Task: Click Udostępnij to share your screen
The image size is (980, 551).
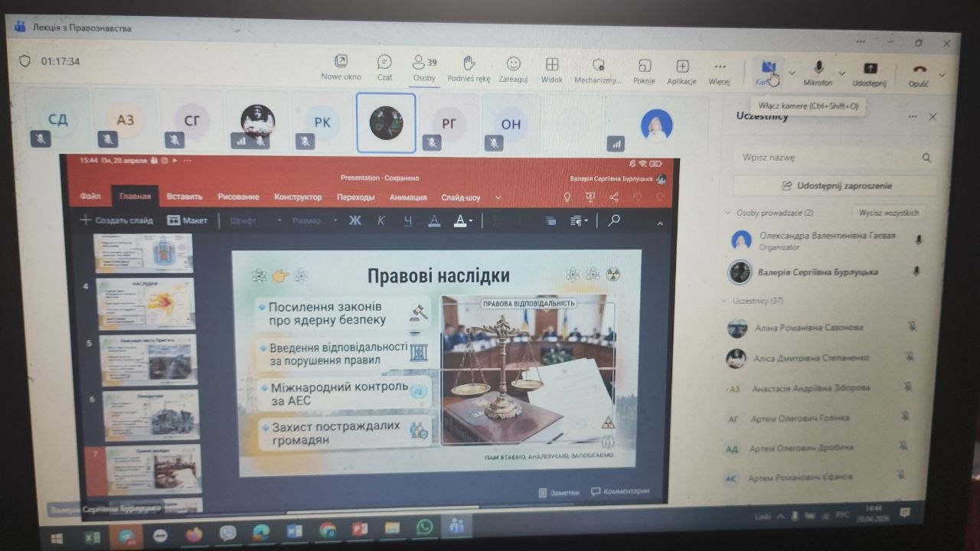Action: pos(870,74)
